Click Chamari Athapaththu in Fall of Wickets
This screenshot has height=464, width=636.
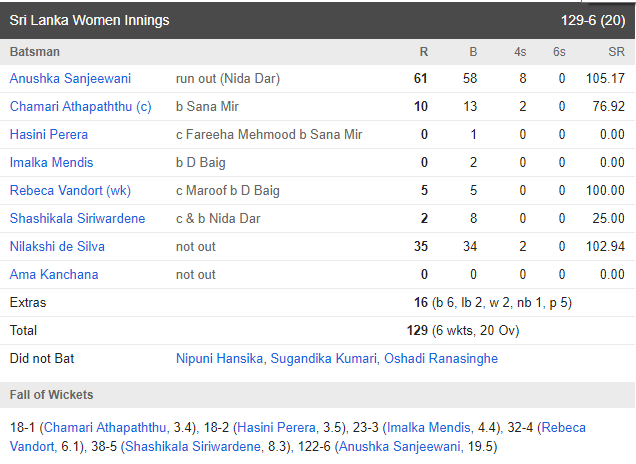pos(105,427)
